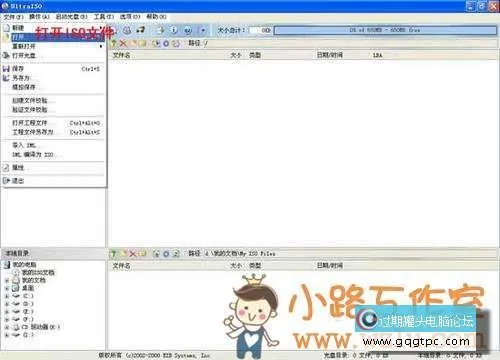Screen dimensions: 500x360
Task: Select the (F:) drive in local tree
Action: tap(28, 319)
